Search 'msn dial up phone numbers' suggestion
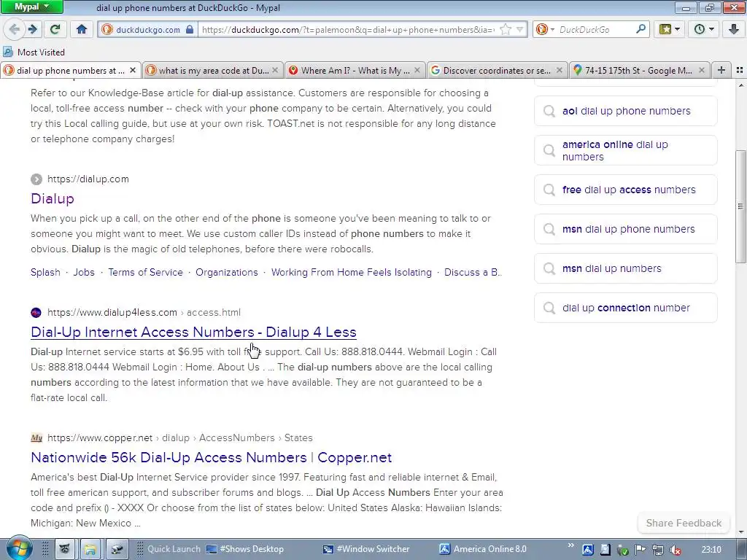 [625, 229]
